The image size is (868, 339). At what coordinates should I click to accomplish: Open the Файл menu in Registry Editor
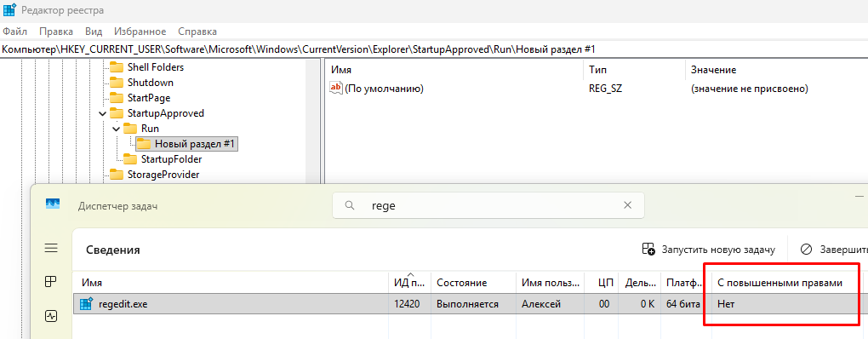point(15,32)
